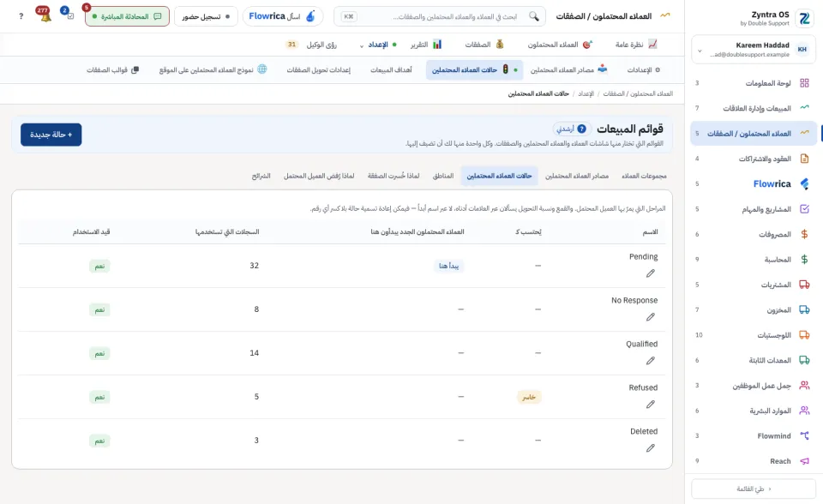This screenshot has width=823, height=504.
Task: Collapse the sidebar via طي القائمة
Action: (754, 489)
